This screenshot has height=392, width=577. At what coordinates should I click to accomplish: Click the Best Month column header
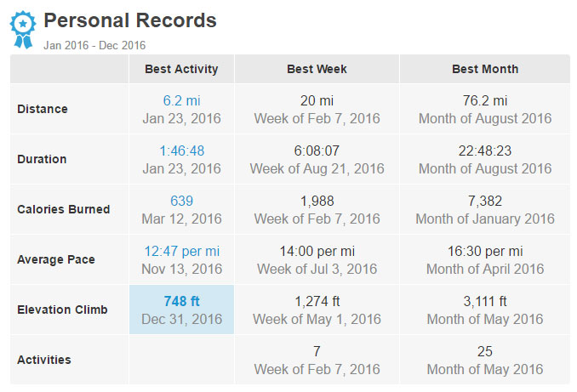(485, 69)
